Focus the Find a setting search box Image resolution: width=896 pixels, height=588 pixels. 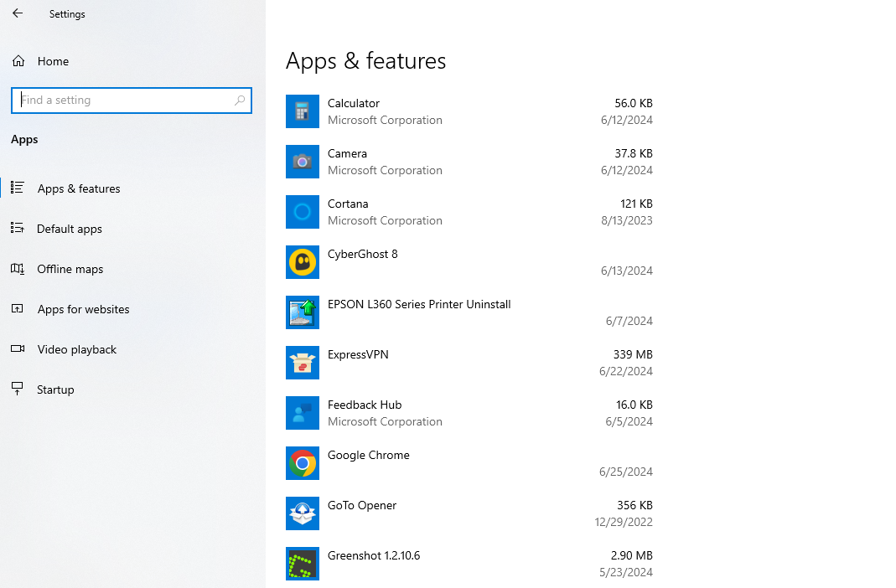[x=132, y=101]
